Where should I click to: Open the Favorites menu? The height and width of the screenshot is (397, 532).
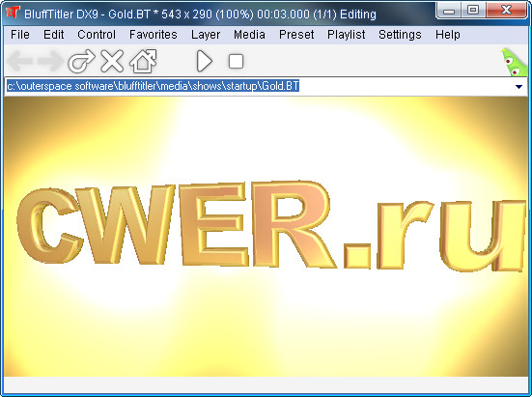pos(153,35)
